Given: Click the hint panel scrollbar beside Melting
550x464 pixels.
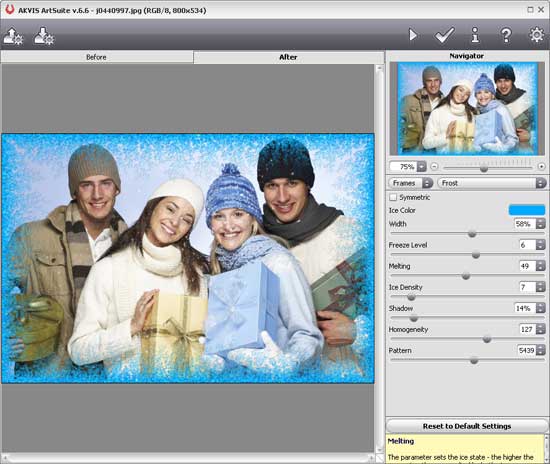Looking at the screenshot, I should point(547,449).
